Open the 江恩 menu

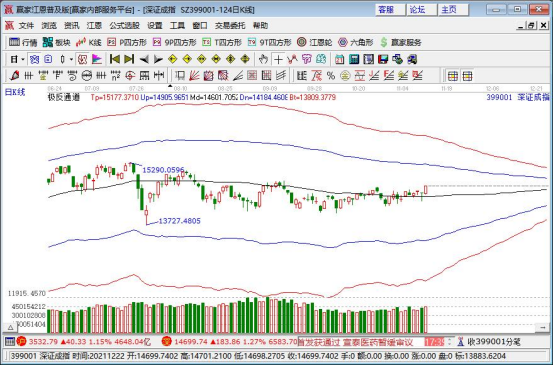pos(94,25)
